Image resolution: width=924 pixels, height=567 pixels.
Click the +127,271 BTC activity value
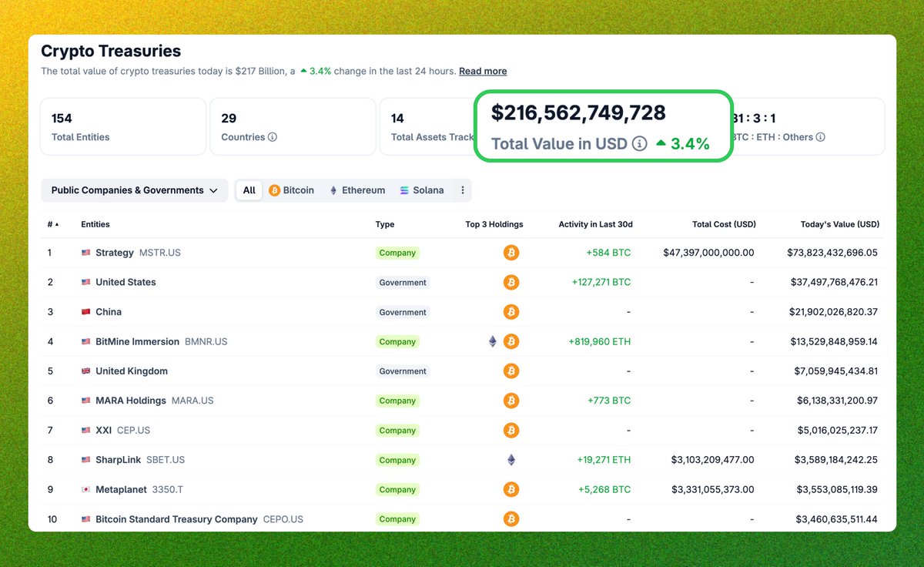(x=601, y=282)
